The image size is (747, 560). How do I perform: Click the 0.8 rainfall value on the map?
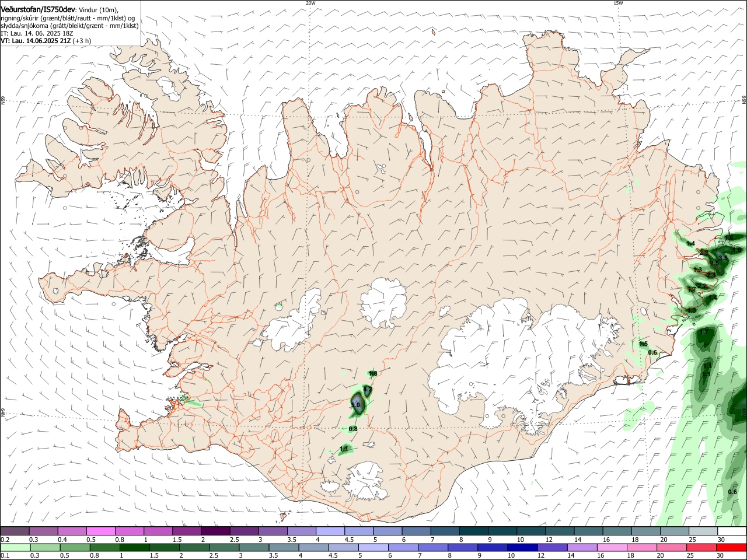(352, 429)
